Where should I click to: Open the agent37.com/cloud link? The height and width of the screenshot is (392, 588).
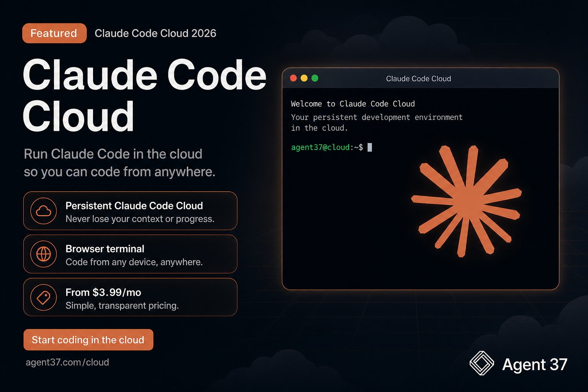pos(67,362)
